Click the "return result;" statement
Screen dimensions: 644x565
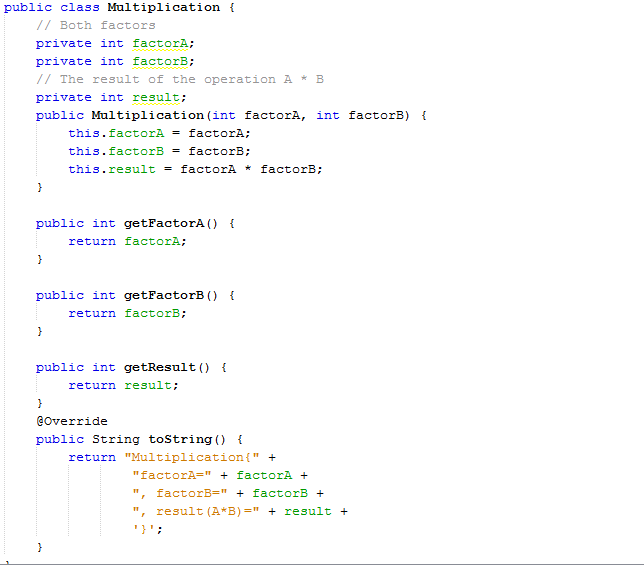(x=123, y=385)
